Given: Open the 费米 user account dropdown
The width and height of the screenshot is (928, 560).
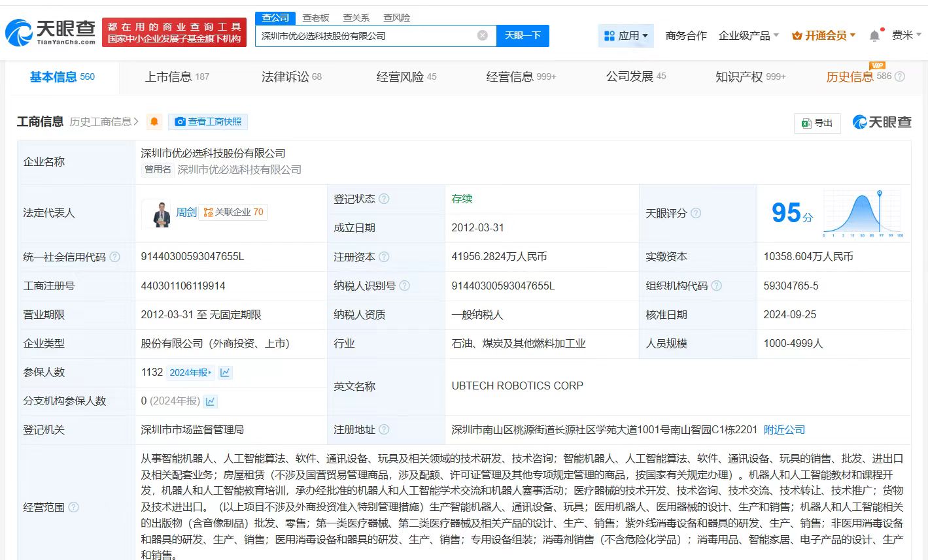Looking at the screenshot, I should (907, 35).
